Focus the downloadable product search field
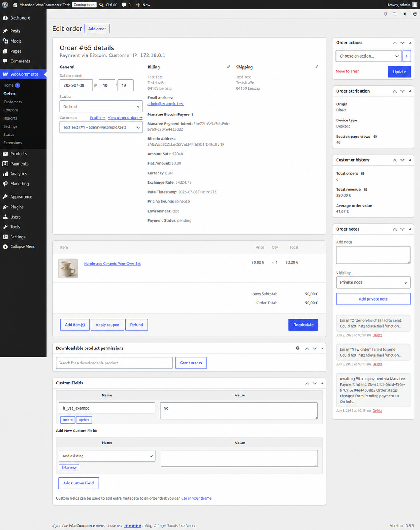The image size is (420, 530). click(x=114, y=363)
